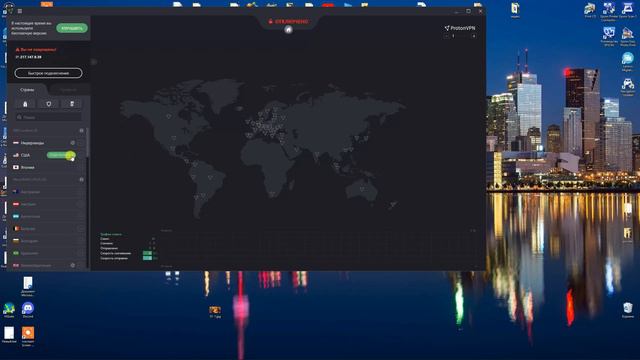Image resolution: width=640 pixels, height=360 pixels.
Task: Click green Connect button on USA row
Action: click(x=61, y=155)
